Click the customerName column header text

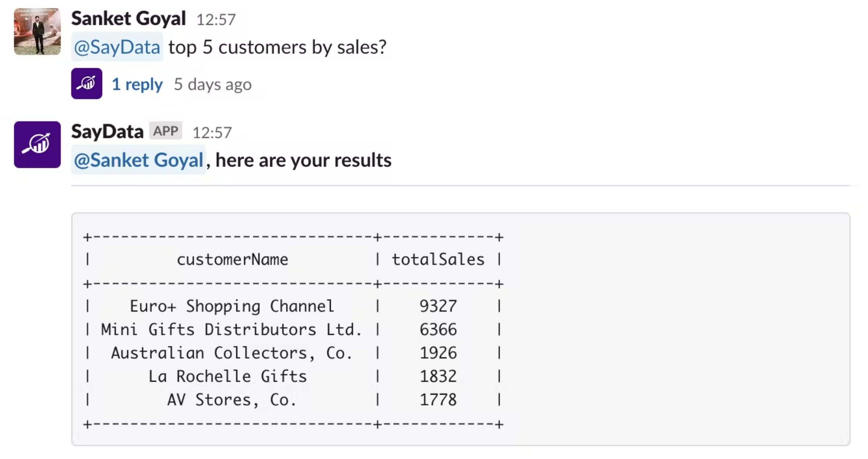pos(232,259)
